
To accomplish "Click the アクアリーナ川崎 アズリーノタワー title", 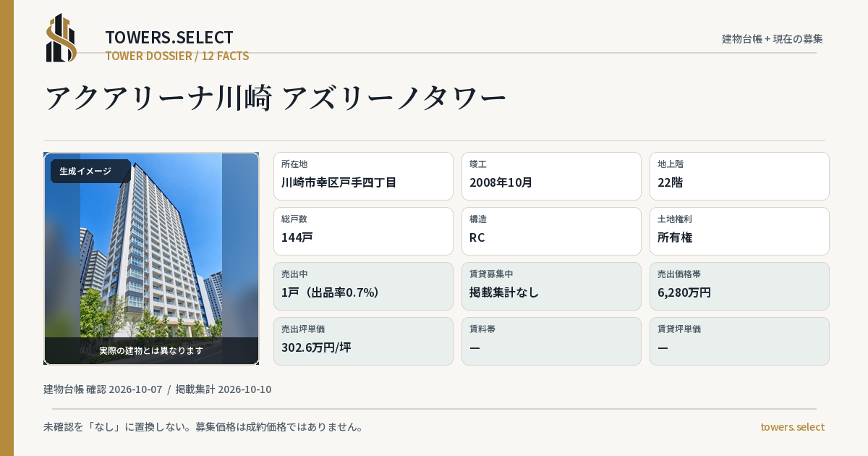I will coord(276,98).
